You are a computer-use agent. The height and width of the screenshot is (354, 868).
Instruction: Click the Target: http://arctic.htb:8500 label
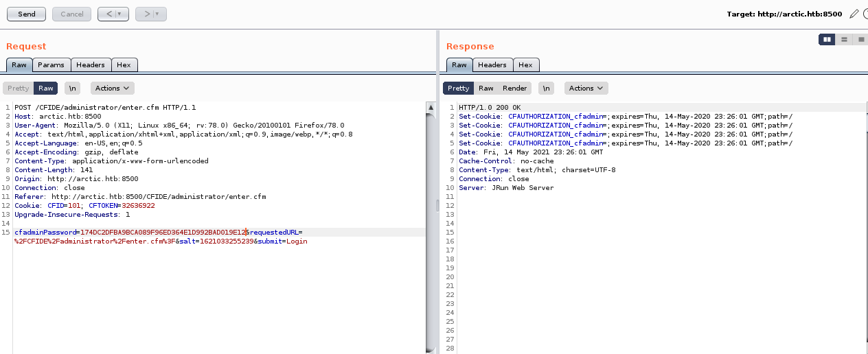(x=784, y=14)
